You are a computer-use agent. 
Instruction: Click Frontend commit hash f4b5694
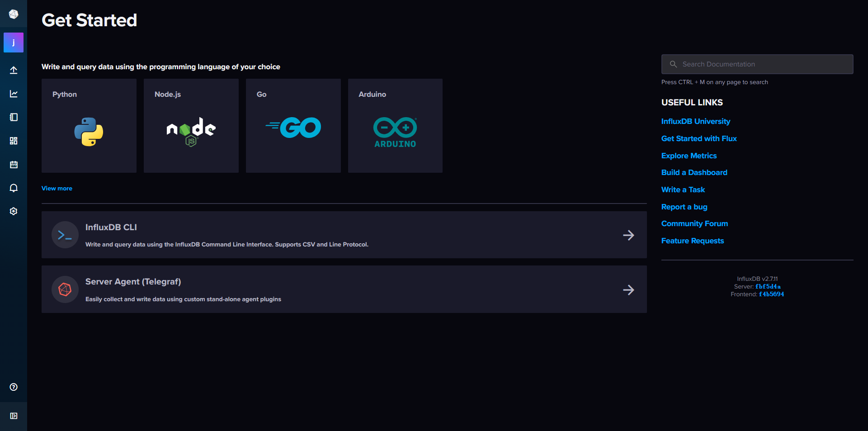click(x=771, y=294)
